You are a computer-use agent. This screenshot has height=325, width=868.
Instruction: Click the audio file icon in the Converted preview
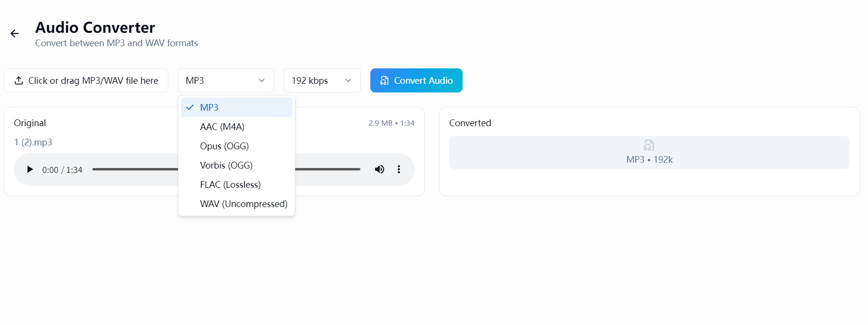click(x=649, y=145)
